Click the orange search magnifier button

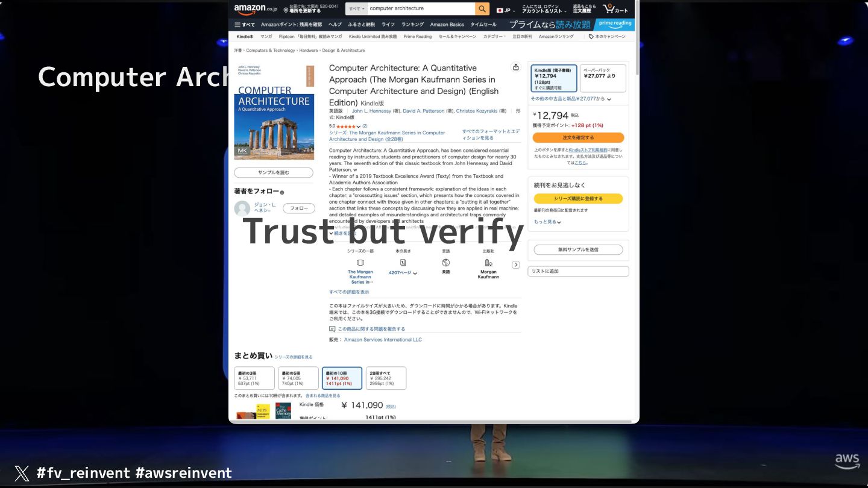tap(482, 9)
